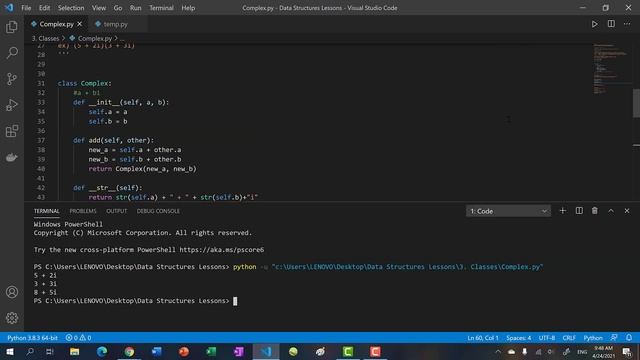Select the TERMINAL panel tab
640x360 pixels.
click(47, 211)
